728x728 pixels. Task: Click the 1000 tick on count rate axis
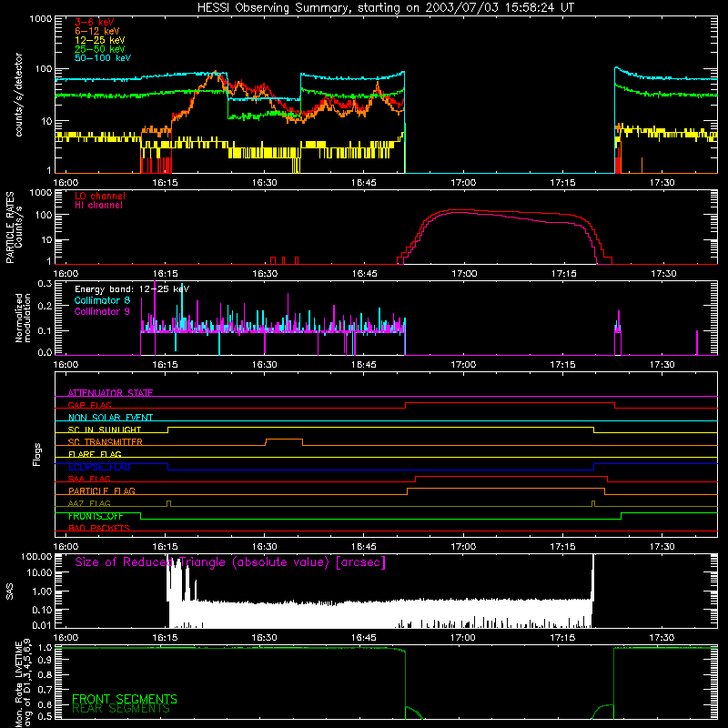[x=40, y=19]
